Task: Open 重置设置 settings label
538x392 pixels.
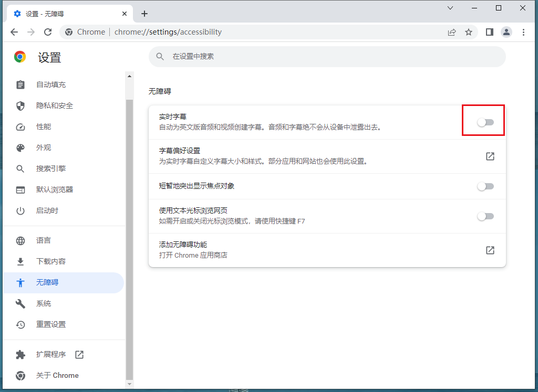Action: [51, 324]
